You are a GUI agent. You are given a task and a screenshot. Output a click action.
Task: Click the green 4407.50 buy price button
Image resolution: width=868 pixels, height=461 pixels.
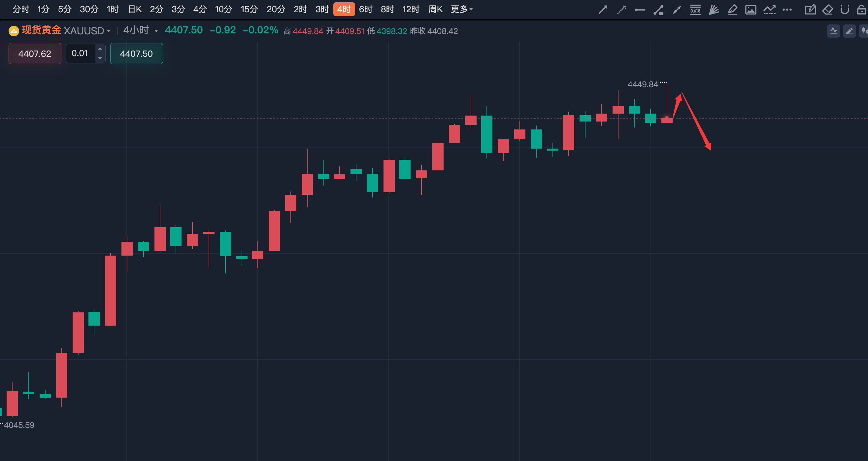pos(136,53)
